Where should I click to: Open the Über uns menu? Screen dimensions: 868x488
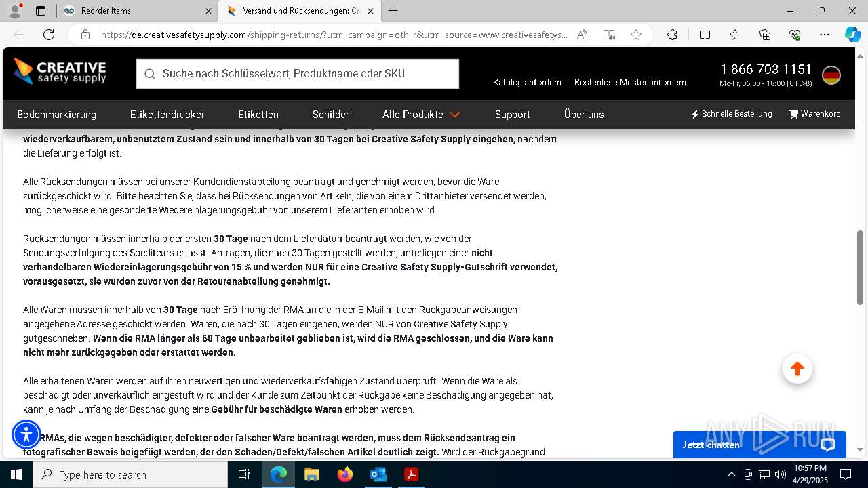(584, 115)
